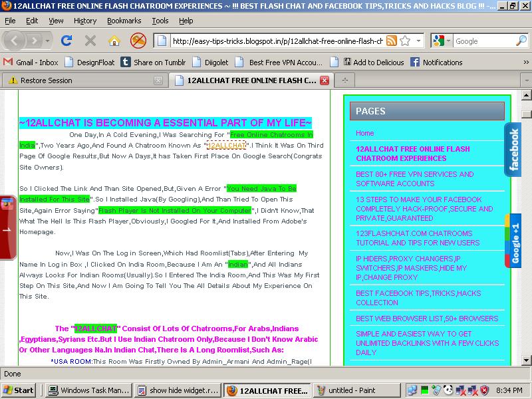This screenshot has height=399, width=532.
Task: Open the Google +1 side widget tab
Action: click(x=514, y=241)
